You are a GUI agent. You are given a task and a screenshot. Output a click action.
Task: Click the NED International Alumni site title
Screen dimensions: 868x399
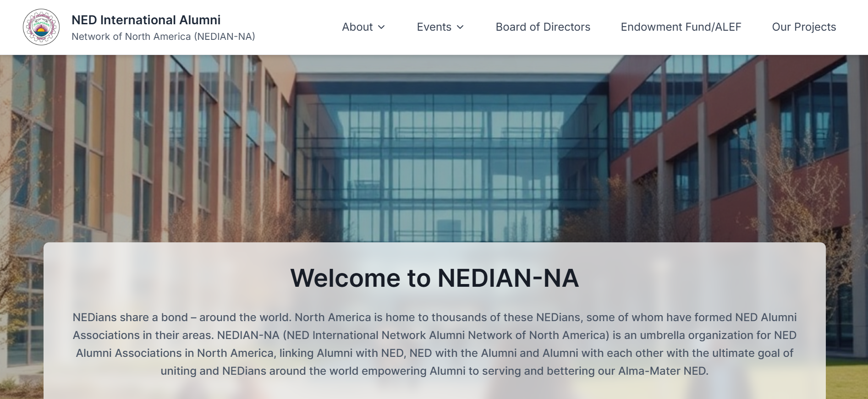point(146,20)
